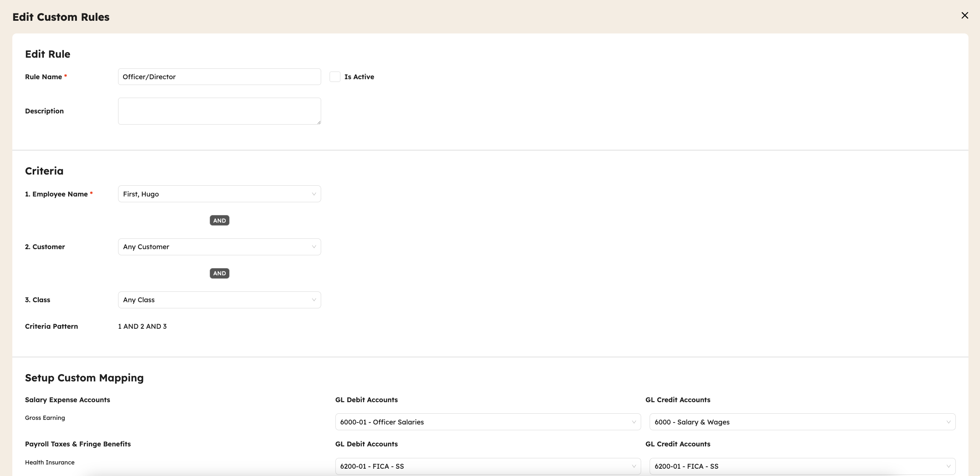This screenshot has width=980, height=476.
Task: Click the chevron on FICA debit dropdown
Action: point(634,466)
